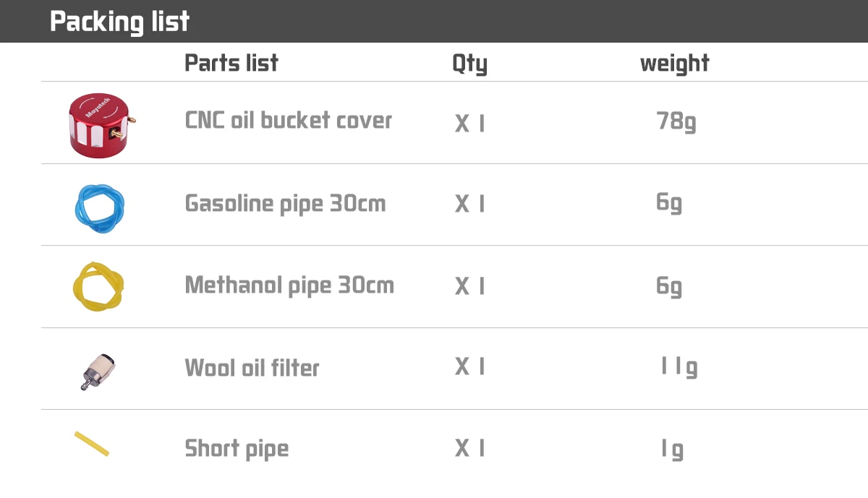
Task: Click the 1g weight of short pipe
Action: [x=671, y=450]
